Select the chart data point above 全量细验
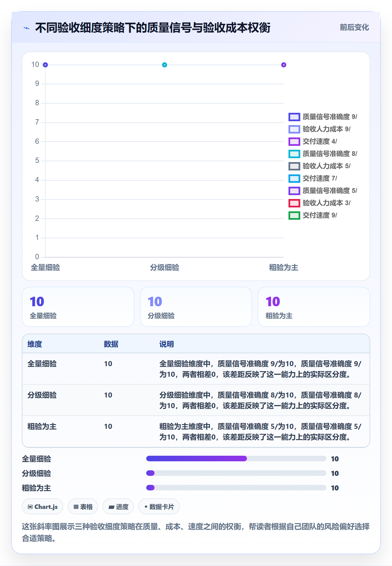392x566 pixels. pos(45,65)
